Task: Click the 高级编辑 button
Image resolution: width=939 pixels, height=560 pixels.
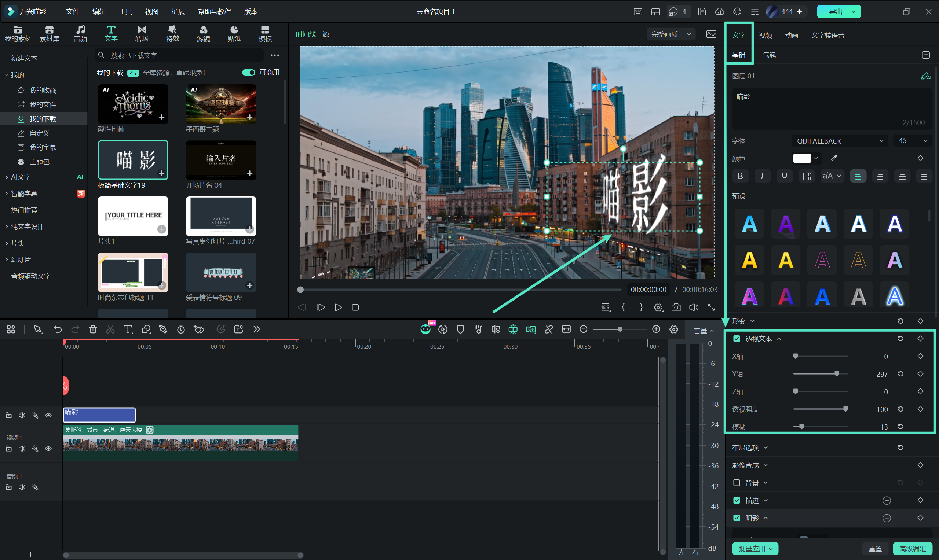Action: (x=913, y=549)
